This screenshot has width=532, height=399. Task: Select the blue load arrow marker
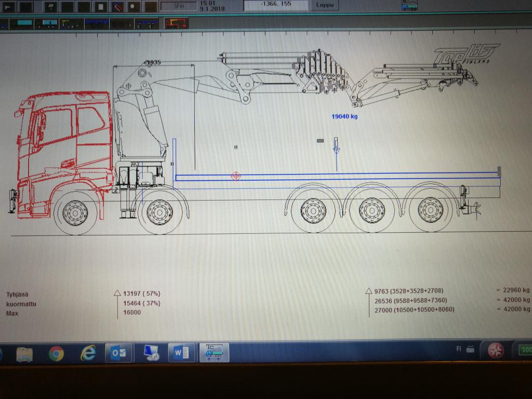pyautogui.click(x=336, y=147)
